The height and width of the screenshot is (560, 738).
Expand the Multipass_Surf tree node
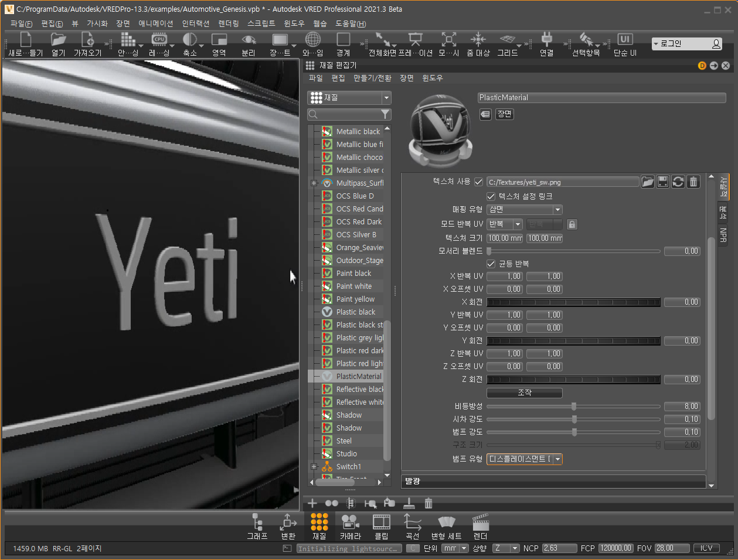[314, 183]
